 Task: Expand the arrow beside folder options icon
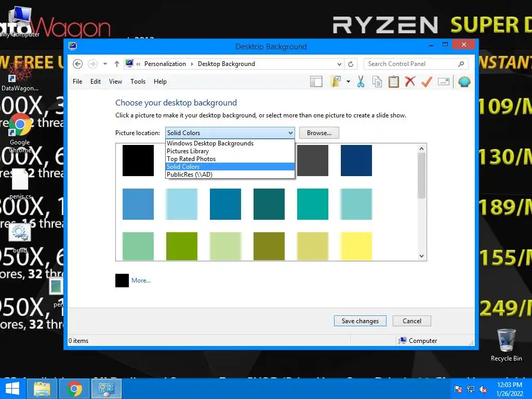[348, 82]
